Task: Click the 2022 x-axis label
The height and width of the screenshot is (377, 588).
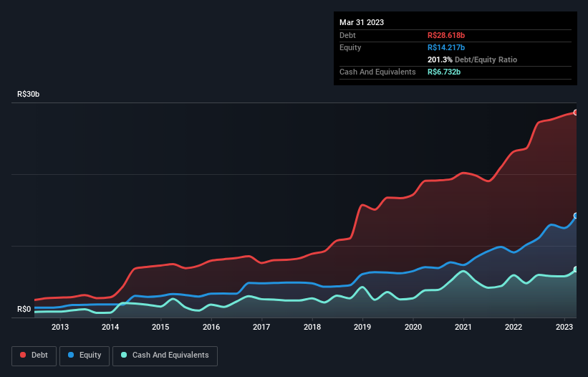Action: tap(514, 327)
